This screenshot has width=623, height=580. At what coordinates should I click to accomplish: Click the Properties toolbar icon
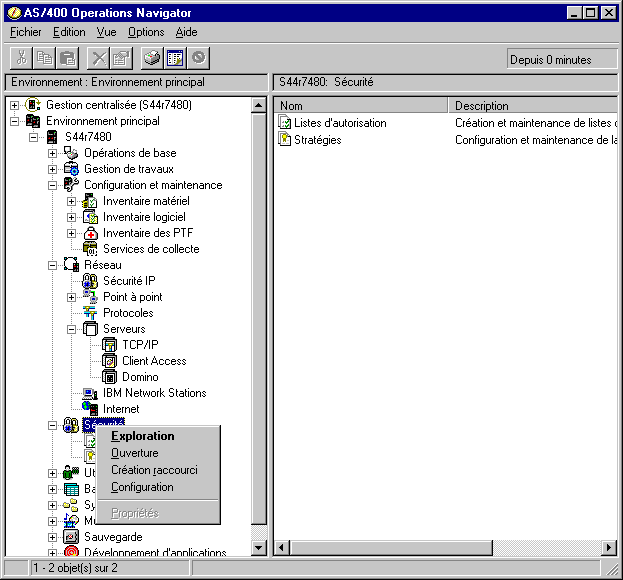[122, 58]
